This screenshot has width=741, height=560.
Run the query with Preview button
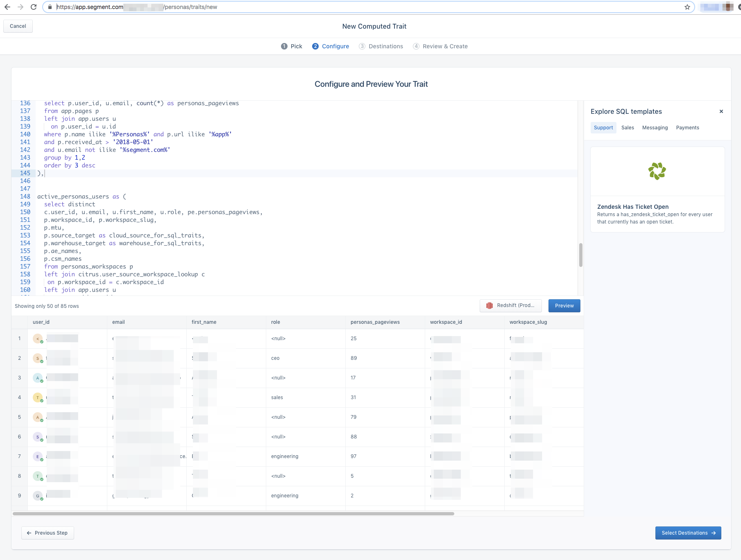point(564,306)
